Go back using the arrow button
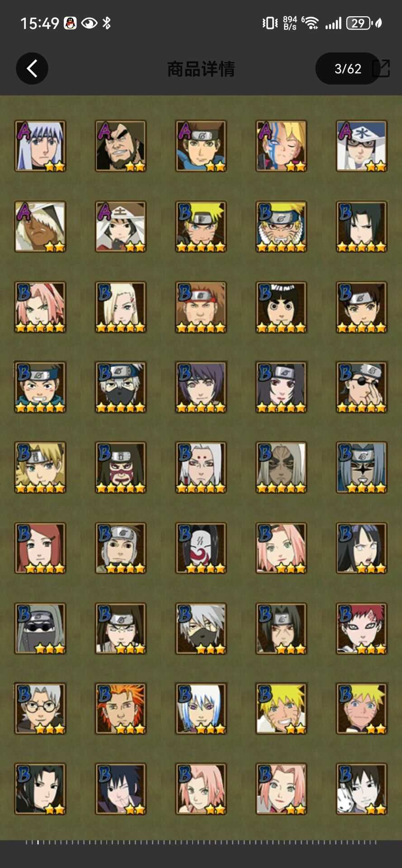This screenshot has width=402, height=868. [x=32, y=69]
